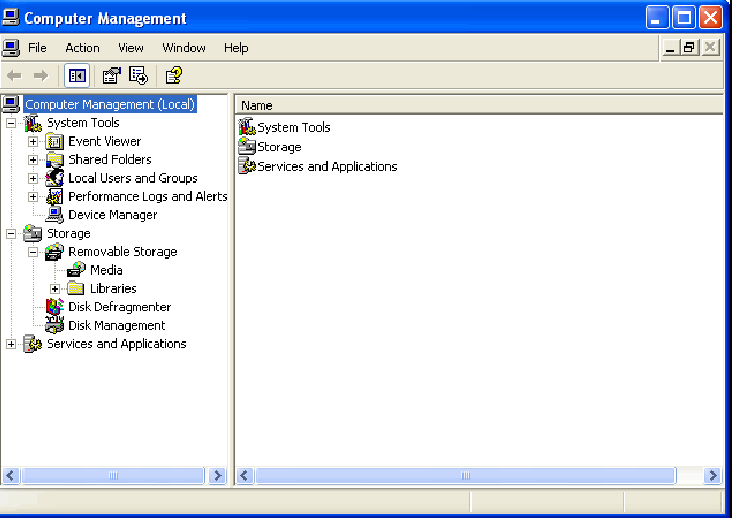Click the Export List toolbar icon
Viewport: 733px width, 518px height.
pyautogui.click(x=138, y=75)
